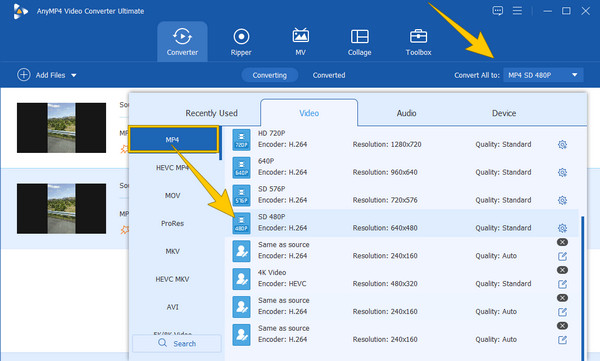Switch to the Audio format tab
Image resolution: width=600 pixels, height=361 pixels.
click(x=406, y=113)
